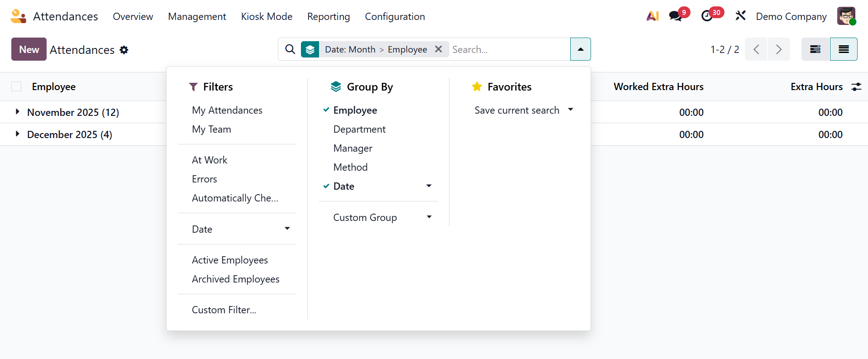This screenshot has width=868, height=359.
Task: Remove the Date: Month > Employee facet
Action: 438,49
